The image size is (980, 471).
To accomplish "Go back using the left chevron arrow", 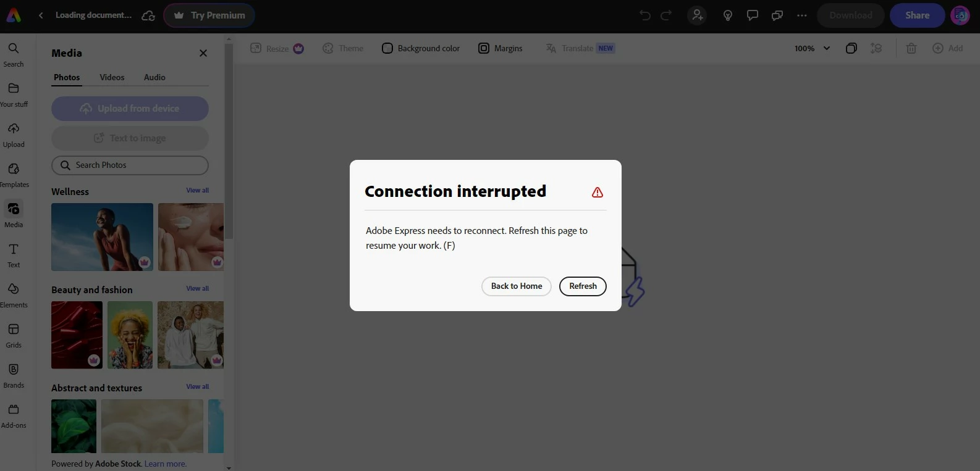I will tap(41, 15).
